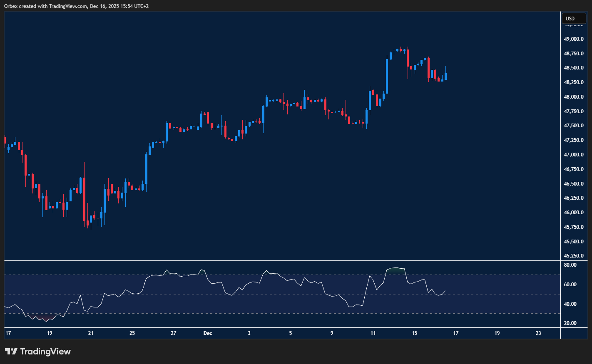
Task: Click the RSI 40.00 scale label
Action: 570,304
